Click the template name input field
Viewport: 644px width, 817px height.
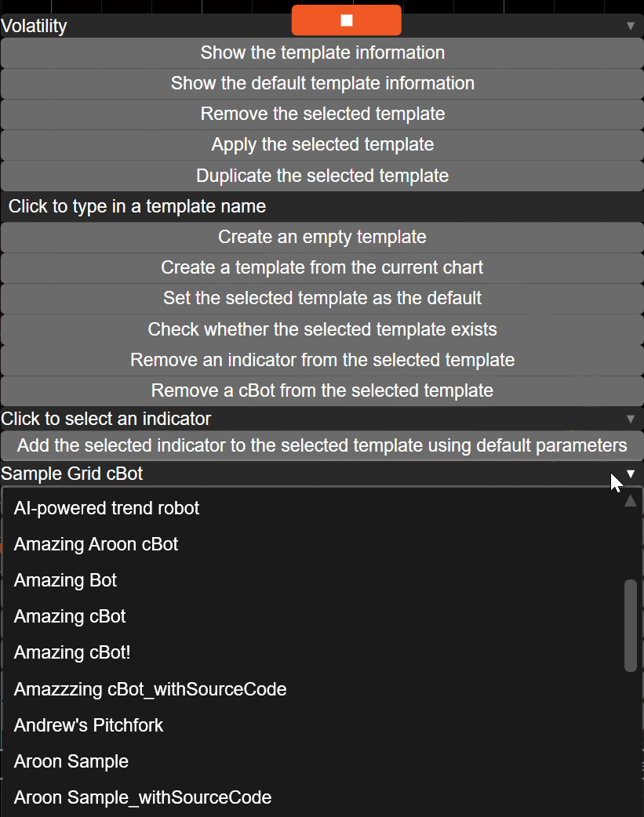[x=322, y=206]
